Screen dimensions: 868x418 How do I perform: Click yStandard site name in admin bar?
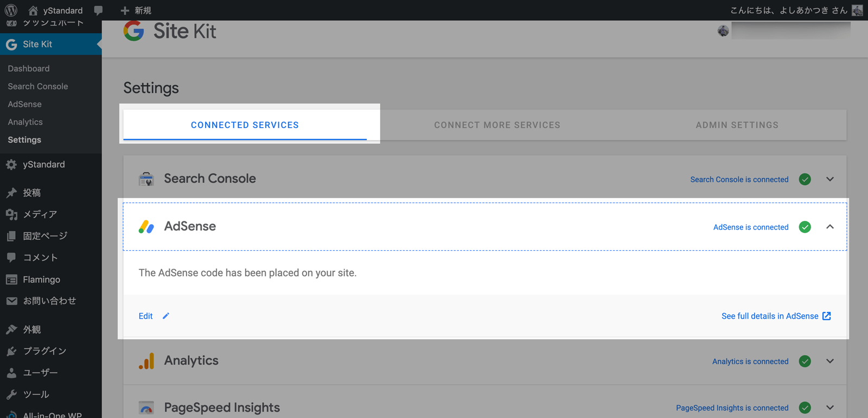(x=63, y=10)
